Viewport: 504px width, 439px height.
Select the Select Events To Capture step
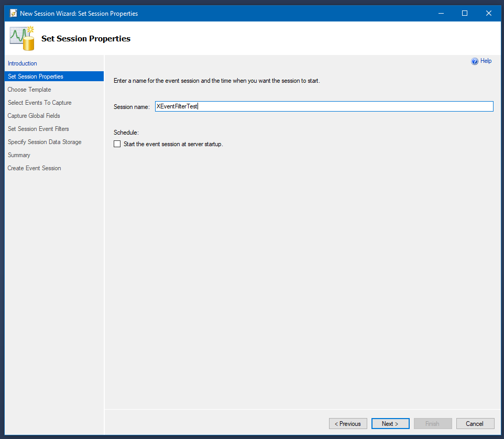coord(39,103)
